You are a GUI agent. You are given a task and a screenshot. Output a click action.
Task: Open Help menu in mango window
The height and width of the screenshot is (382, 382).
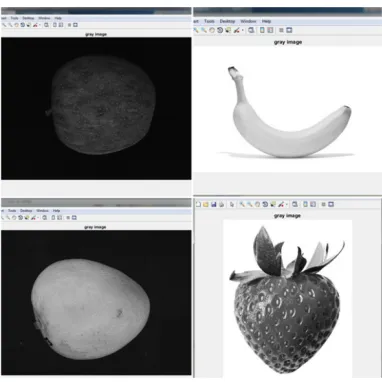[x=56, y=211]
